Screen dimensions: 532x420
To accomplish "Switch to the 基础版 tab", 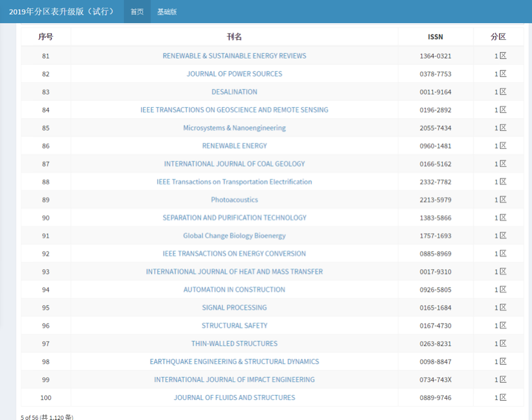I will tap(167, 12).
